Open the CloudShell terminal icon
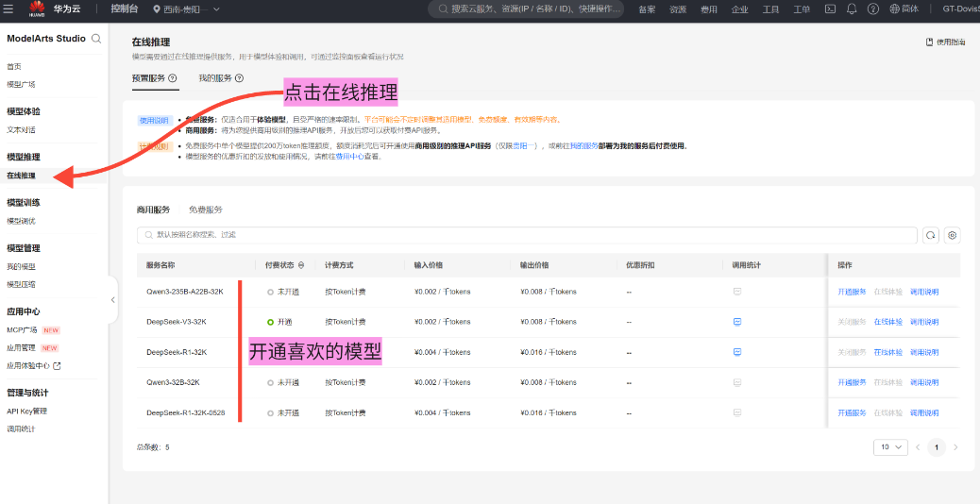Viewport: 980px width, 504px height. 830,8
